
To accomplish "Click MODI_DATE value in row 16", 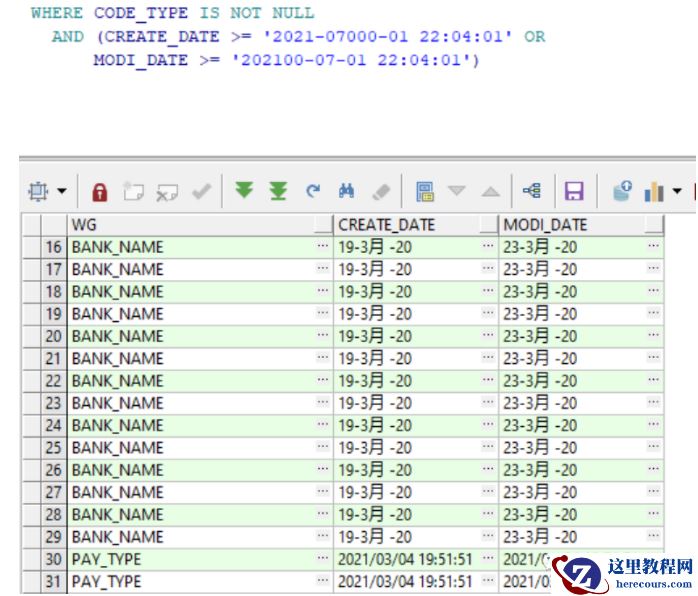I will click(x=540, y=247).
